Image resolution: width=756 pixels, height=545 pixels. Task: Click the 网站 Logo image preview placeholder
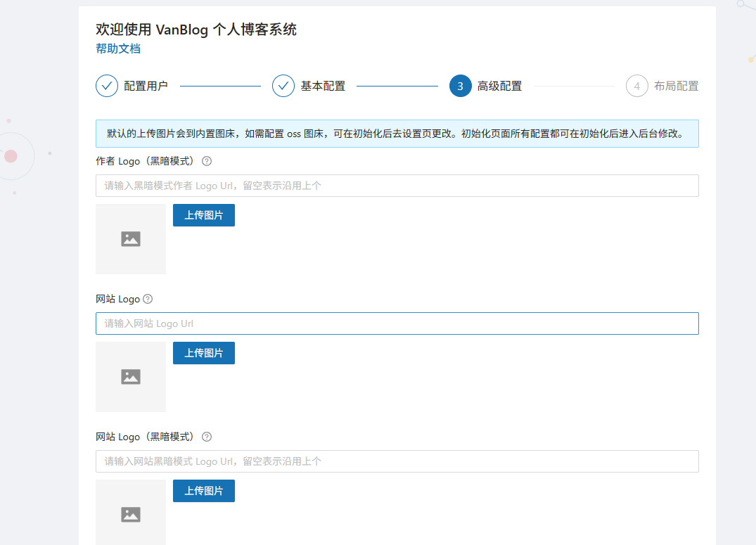(x=131, y=377)
